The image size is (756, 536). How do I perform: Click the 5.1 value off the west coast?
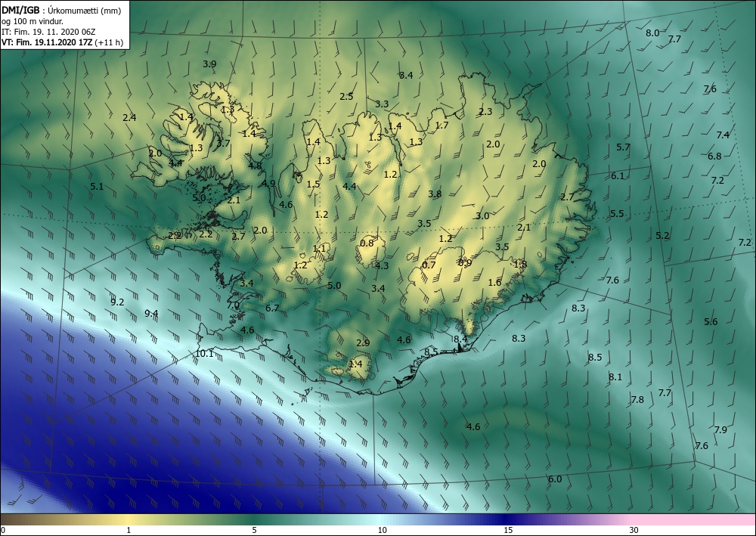coord(97,187)
